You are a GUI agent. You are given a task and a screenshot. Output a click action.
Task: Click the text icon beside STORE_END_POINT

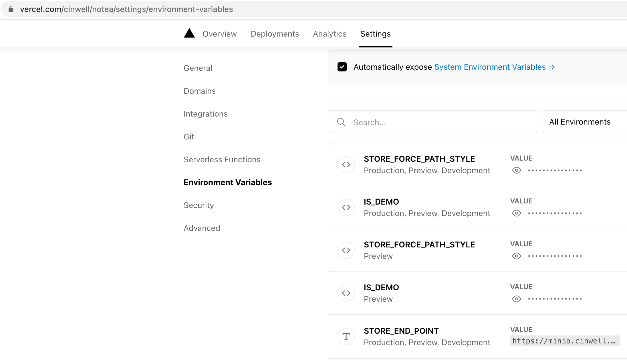(x=346, y=337)
